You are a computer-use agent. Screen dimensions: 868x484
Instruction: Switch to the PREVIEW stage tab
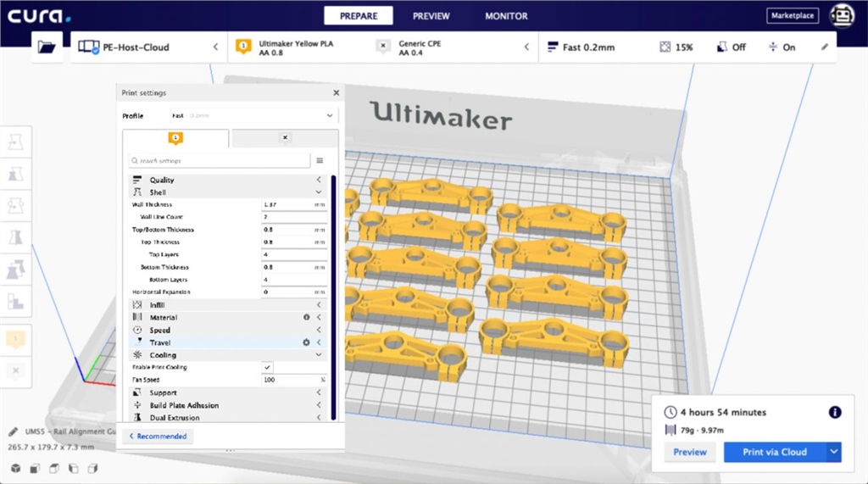click(431, 16)
